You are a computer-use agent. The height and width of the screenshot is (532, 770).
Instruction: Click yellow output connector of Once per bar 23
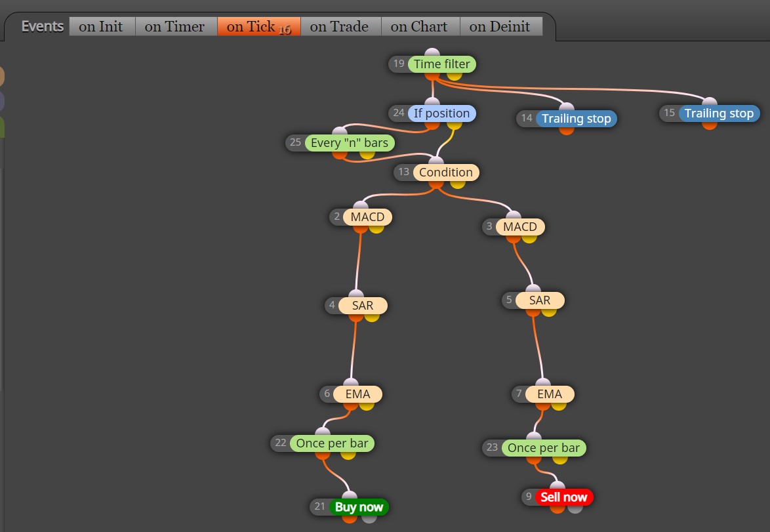pos(560,460)
